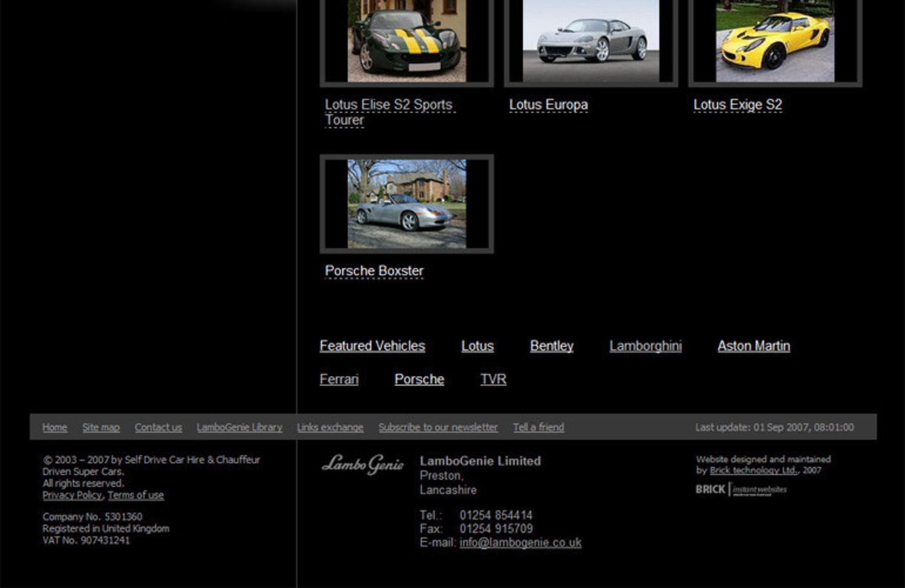This screenshot has width=905, height=588.
Task: Browse the Ferrari category
Action: (339, 379)
